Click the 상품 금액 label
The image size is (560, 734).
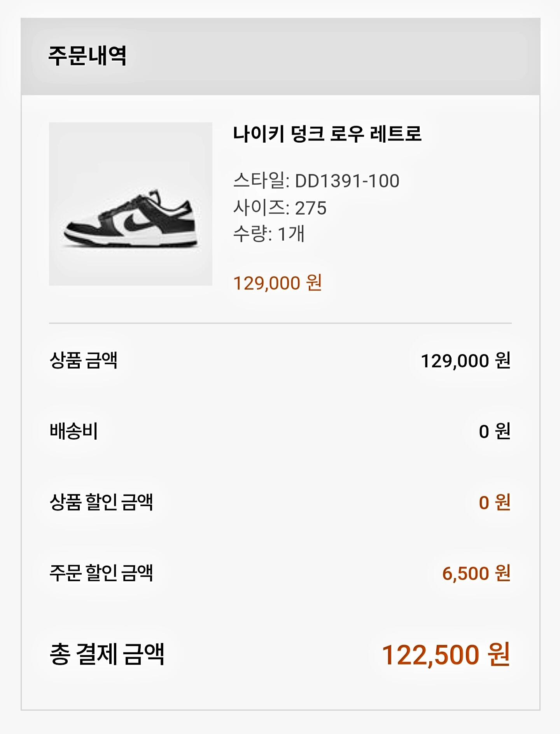pos(84,360)
